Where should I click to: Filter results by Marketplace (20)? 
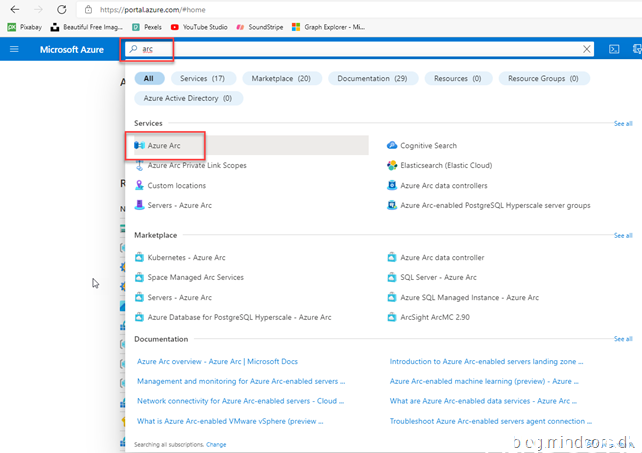(280, 78)
